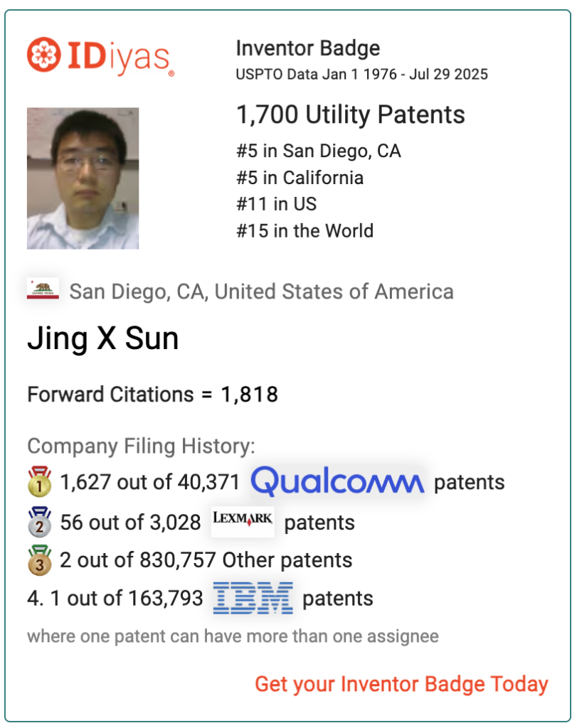Viewport: 577px width, 728px height.
Task: Click the Company Filing History label
Action: (142, 446)
